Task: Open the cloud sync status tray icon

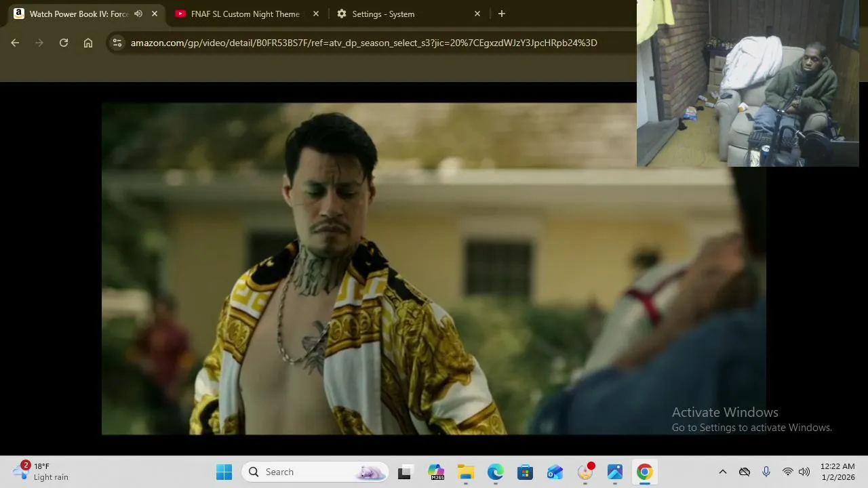Action: coord(745,472)
